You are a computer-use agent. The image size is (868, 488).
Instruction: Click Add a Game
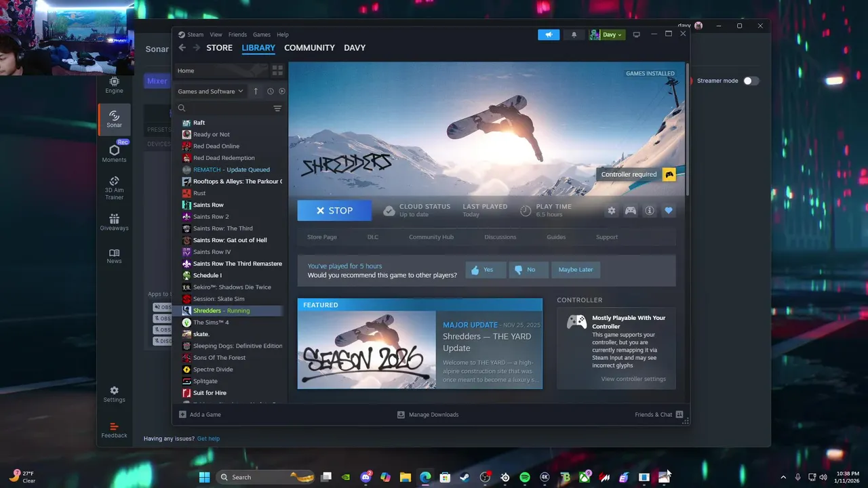pos(200,414)
